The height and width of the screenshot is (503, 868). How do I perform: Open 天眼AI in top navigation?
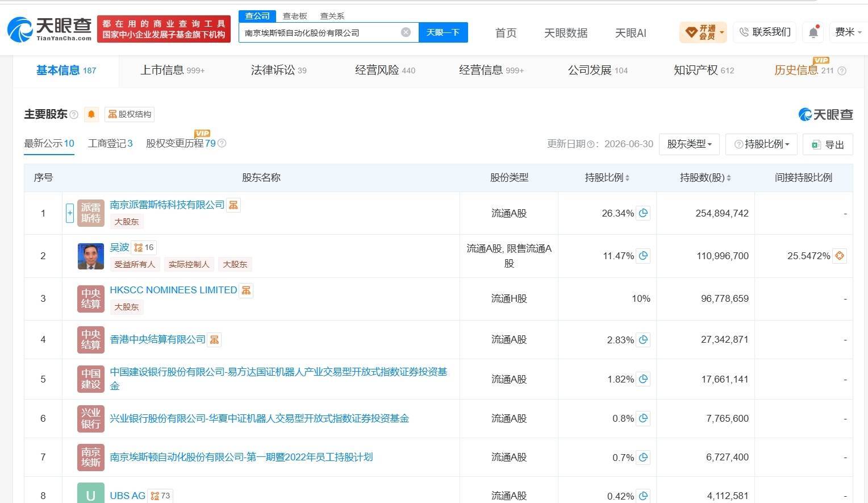[x=631, y=33]
